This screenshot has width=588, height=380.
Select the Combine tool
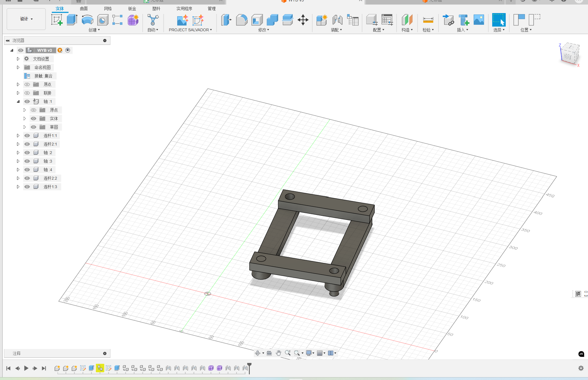[273, 20]
